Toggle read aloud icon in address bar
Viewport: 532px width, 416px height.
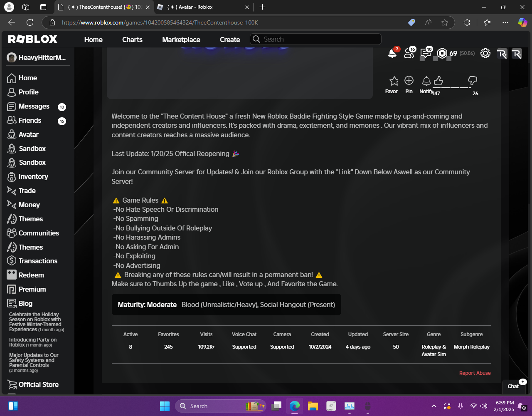(x=429, y=22)
